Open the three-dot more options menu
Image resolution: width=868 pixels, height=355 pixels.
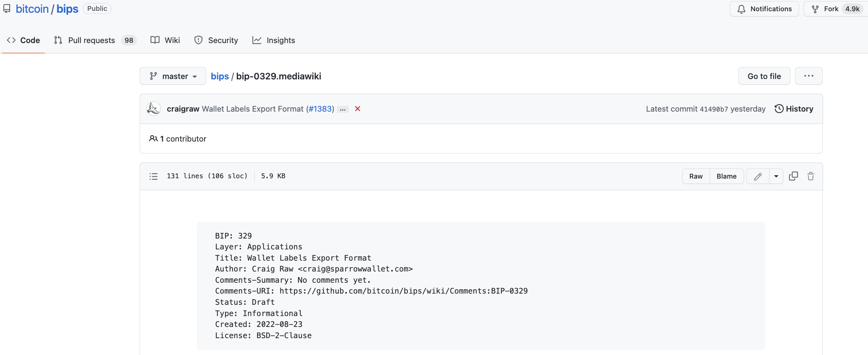click(808, 76)
